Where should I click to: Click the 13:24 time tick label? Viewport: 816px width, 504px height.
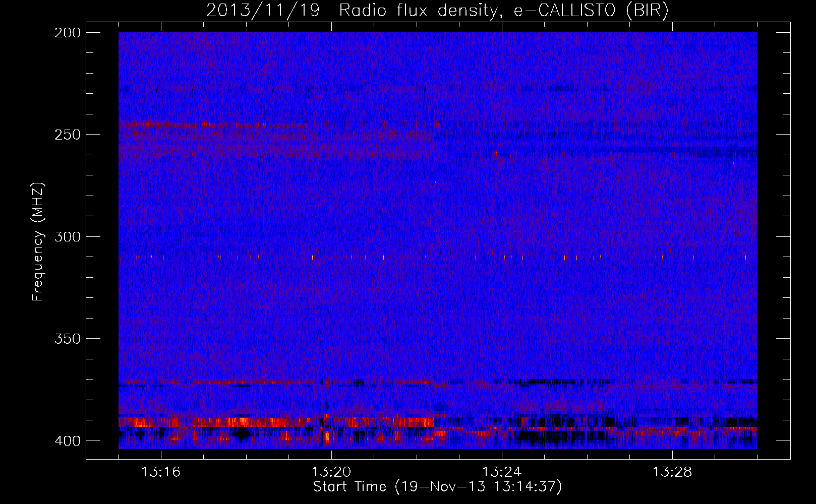502,472
